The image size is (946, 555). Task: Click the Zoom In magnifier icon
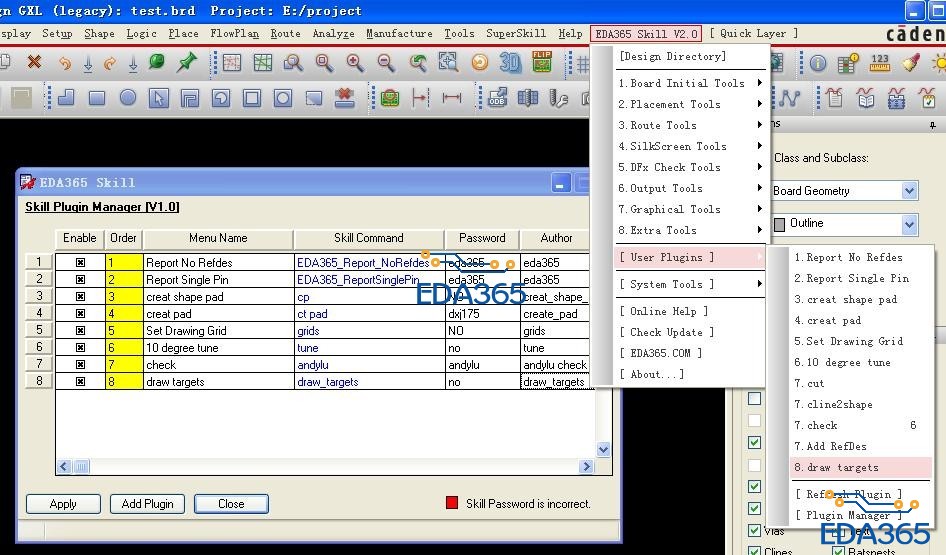point(355,62)
